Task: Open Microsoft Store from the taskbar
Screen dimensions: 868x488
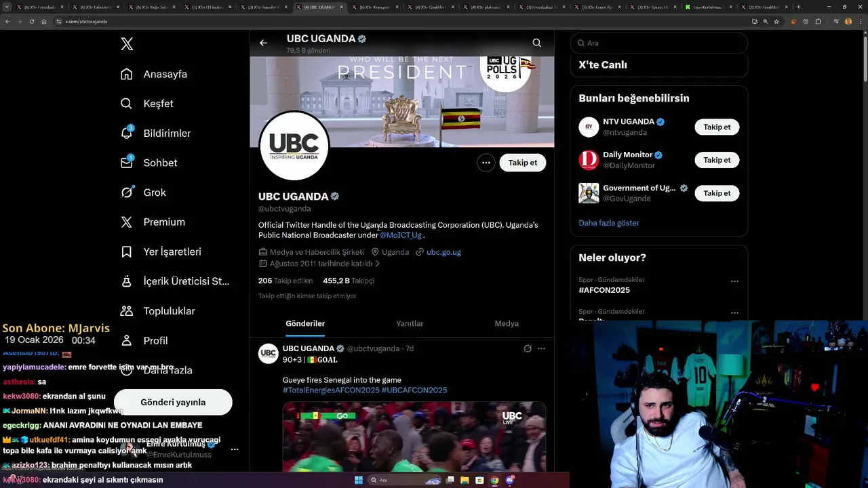Action: coord(479,480)
